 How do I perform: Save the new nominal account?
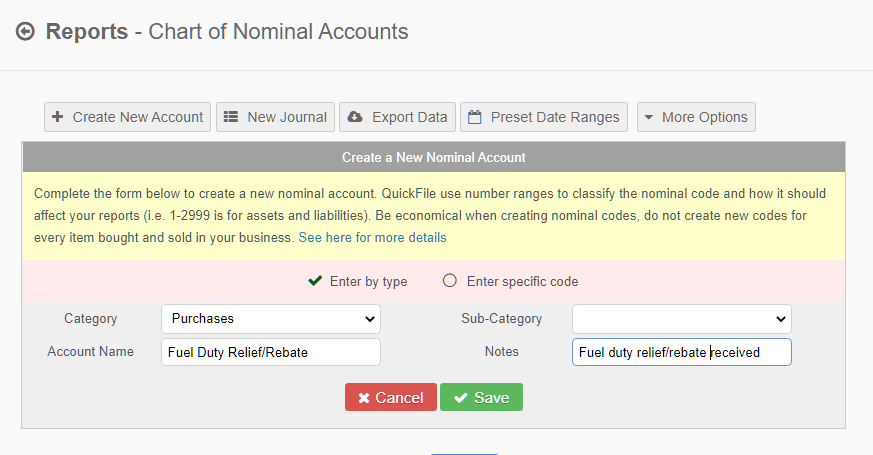(x=482, y=397)
